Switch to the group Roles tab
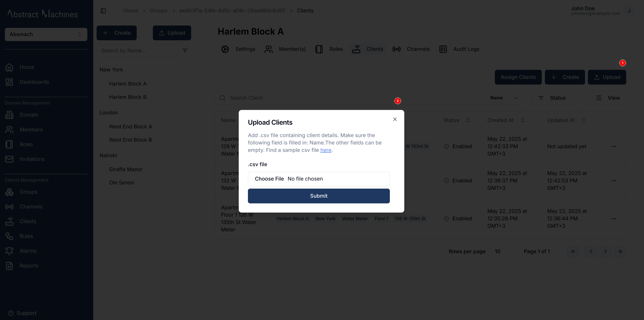 click(329, 49)
